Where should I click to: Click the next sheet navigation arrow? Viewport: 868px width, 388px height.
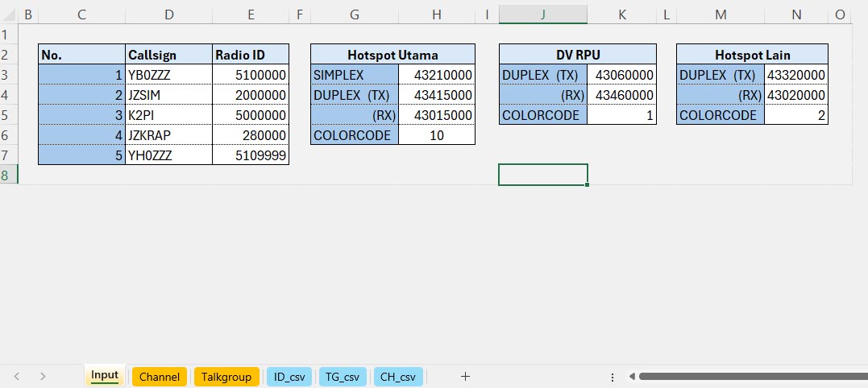tap(43, 376)
